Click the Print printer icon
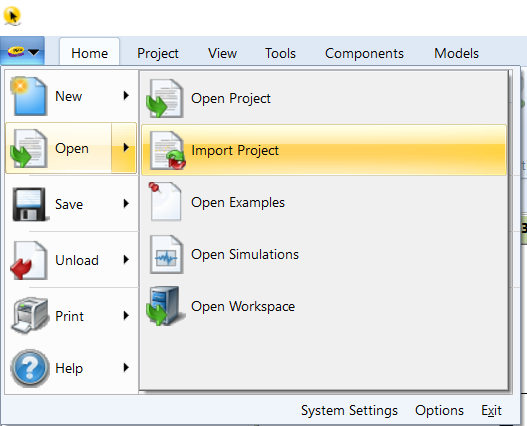 tap(30, 316)
